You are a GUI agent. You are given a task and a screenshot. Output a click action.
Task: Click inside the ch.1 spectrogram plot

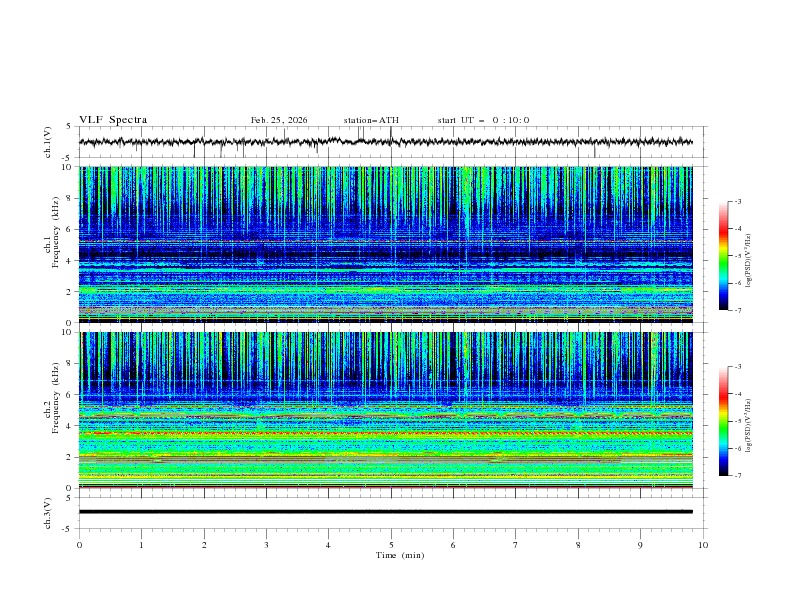click(x=391, y=245)
